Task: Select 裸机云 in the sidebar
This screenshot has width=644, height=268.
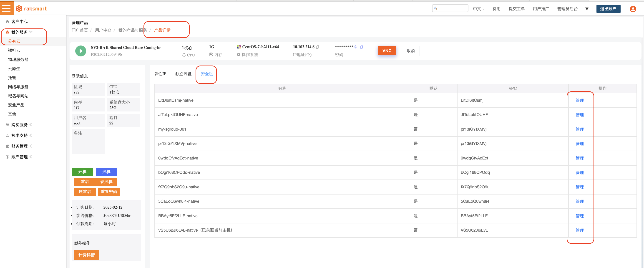Action: point(14,50)
